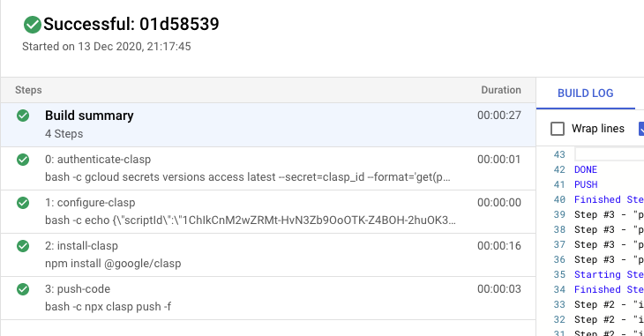Viewport: 644px width, 336px height.
Task: Open step 1: configure-clasp
Action: click(268, 212)
